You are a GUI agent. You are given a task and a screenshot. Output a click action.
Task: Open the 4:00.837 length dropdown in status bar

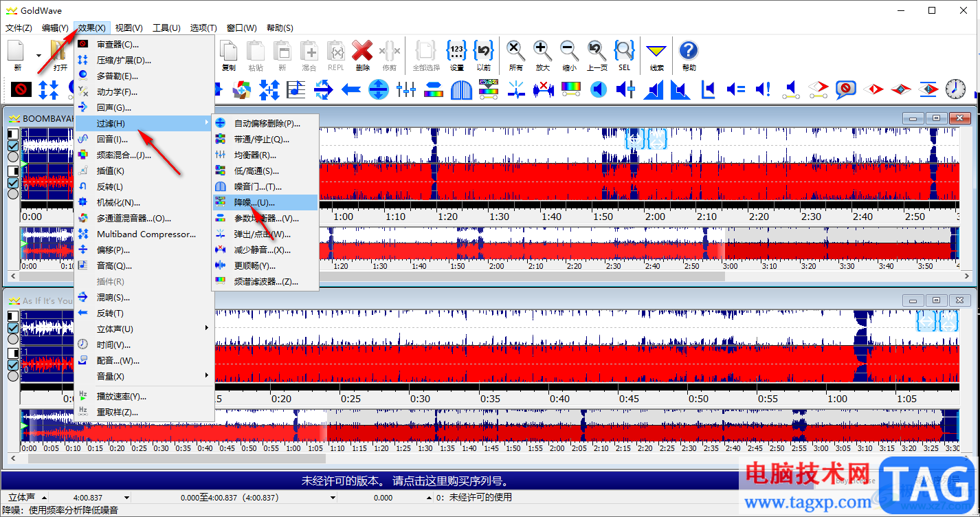(126, 498)
